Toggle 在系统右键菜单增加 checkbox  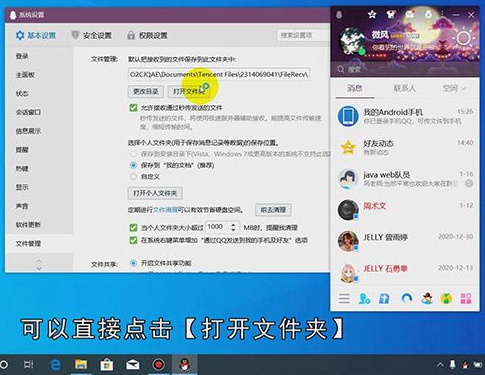[133, 240]
